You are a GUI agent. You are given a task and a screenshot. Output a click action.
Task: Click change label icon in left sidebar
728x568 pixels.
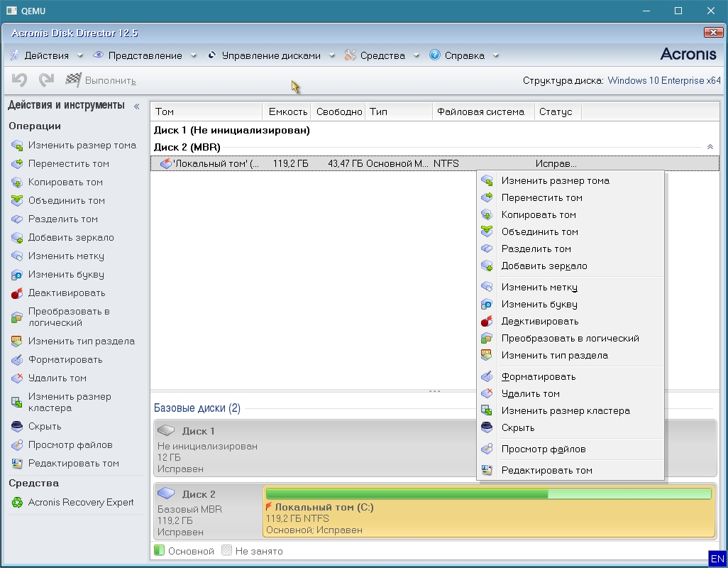point(17,256)
